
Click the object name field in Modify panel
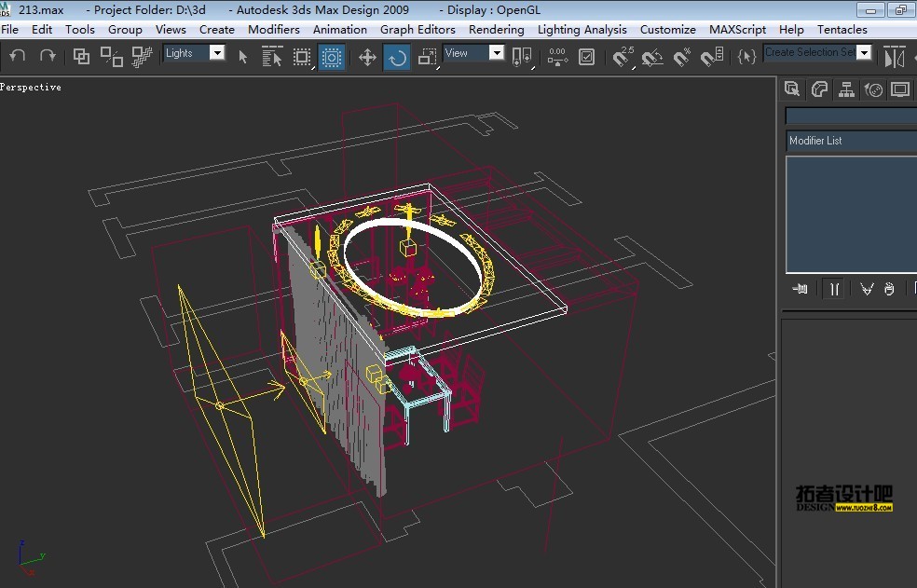851,116
